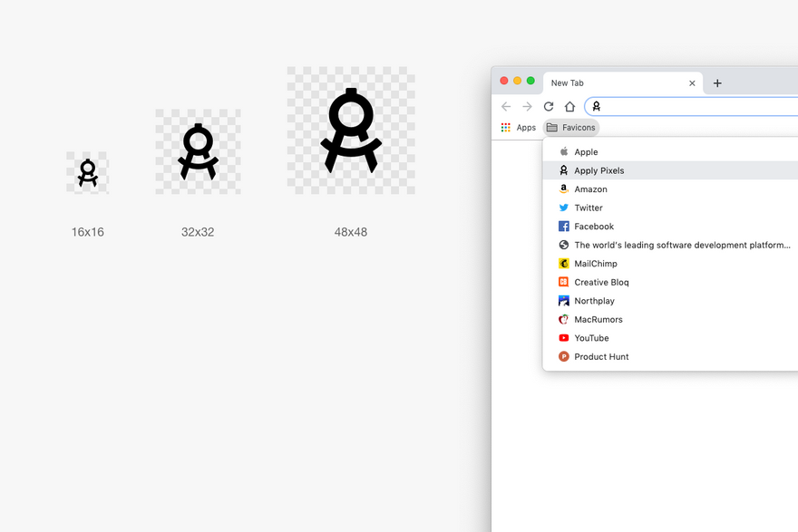Select the New Tab tab

tap(623, 82)
